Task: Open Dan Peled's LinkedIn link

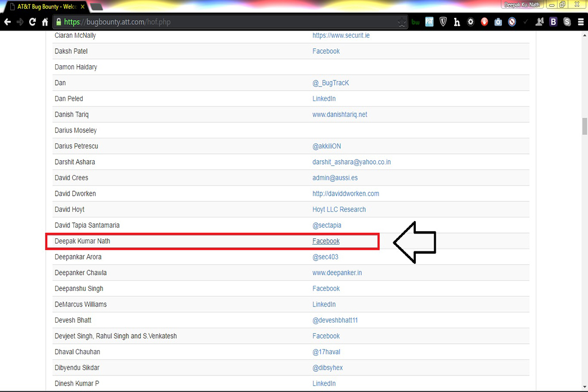Action: [324, 99]
